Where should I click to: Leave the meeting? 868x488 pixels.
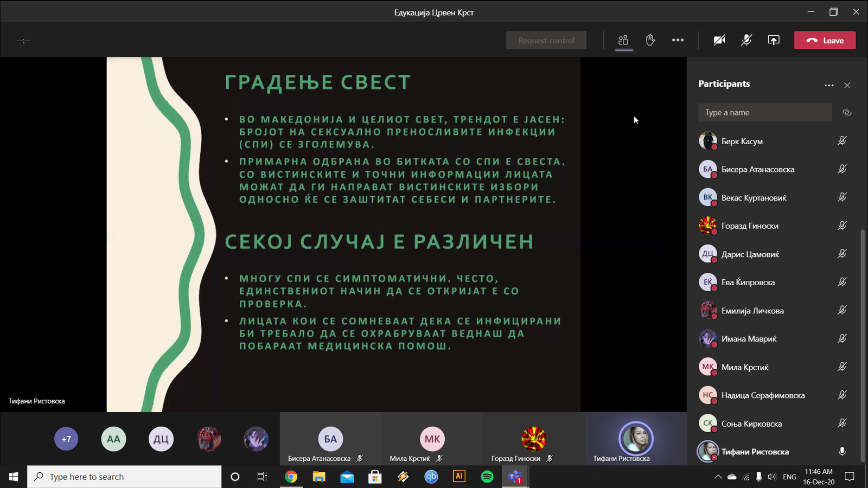[825, 40]
